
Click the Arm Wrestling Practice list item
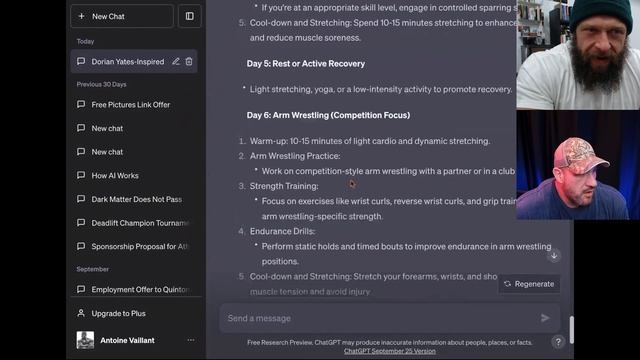click(295, 156)
